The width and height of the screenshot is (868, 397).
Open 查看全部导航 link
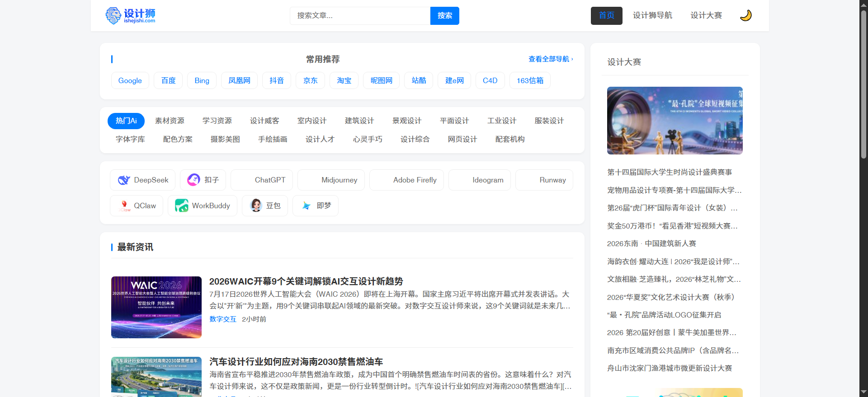pos(551,59)
